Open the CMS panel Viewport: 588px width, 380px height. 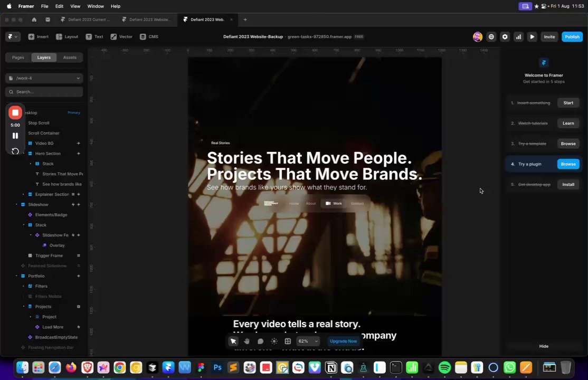[x=149, y=37]
